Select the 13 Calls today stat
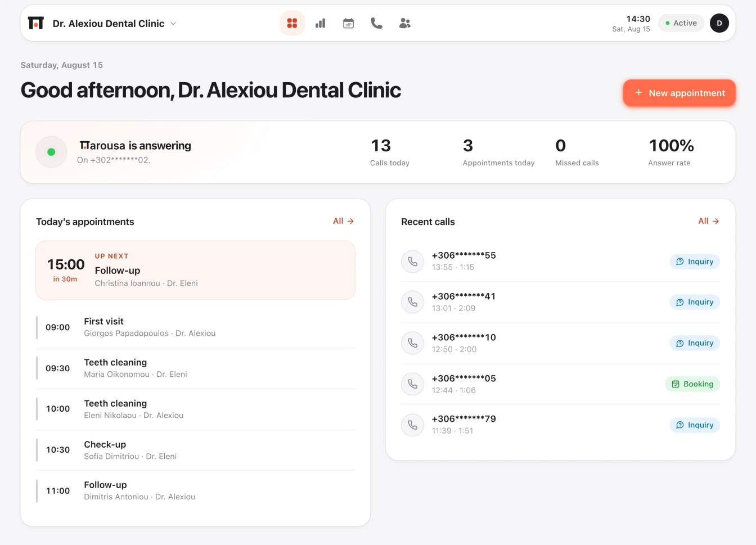This screenshot has height=545, width=756. click(x=390, y=152)
